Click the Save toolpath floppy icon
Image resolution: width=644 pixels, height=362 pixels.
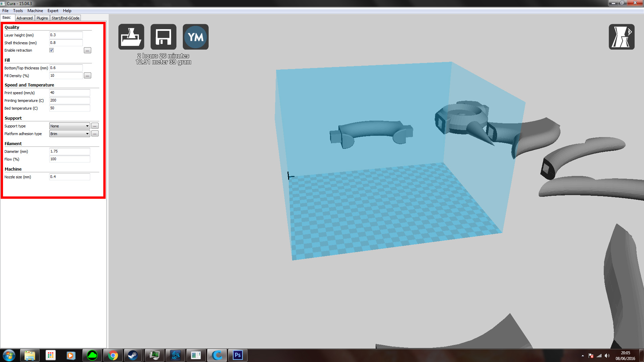point(163,37)
